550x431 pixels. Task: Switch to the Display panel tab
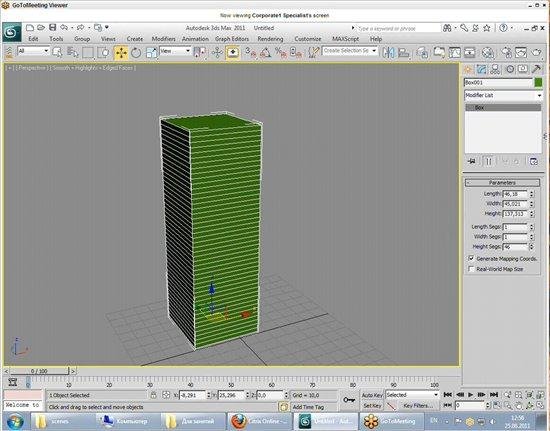click(x=523, y=69)
